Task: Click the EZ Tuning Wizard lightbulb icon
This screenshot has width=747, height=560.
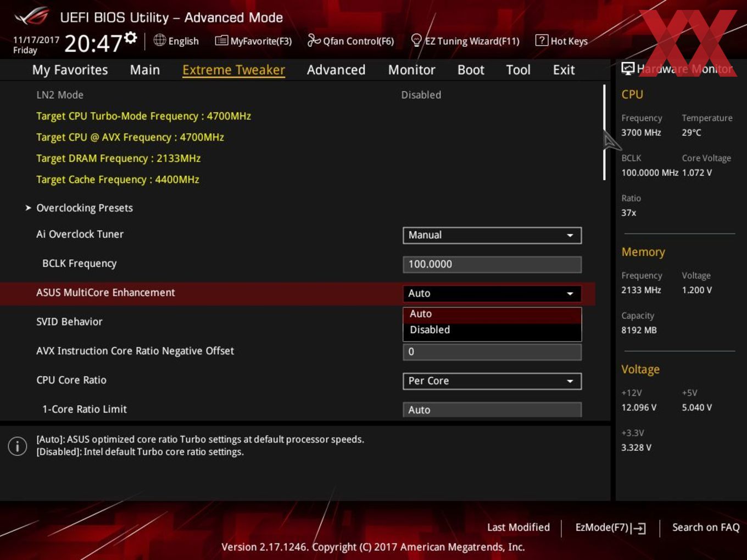Action: (x=416, y=40)
